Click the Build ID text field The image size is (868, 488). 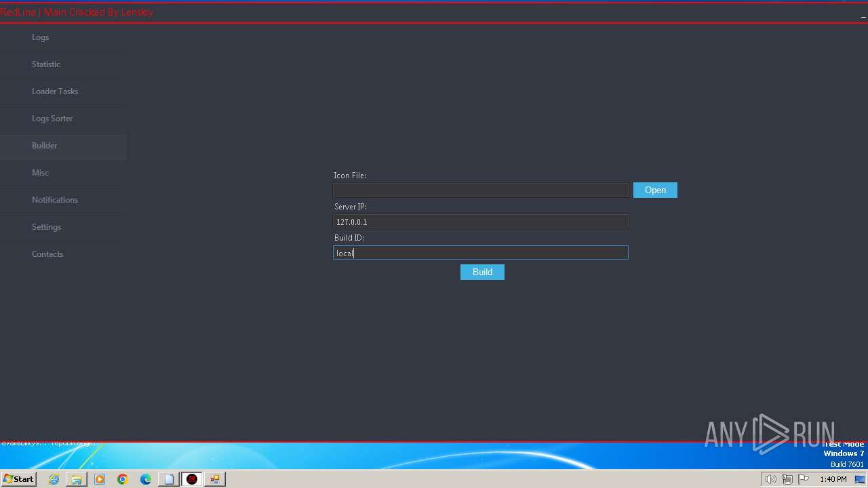coord(481,253)
